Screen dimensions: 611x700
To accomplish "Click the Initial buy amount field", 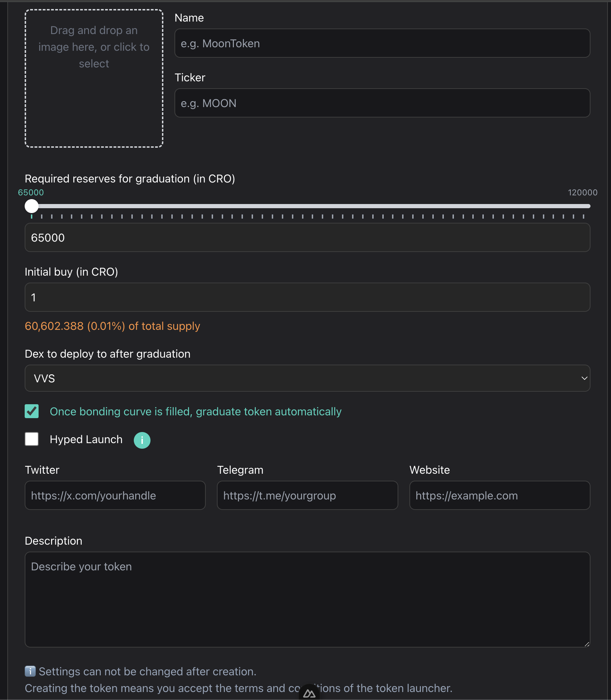I will point(307,298).
